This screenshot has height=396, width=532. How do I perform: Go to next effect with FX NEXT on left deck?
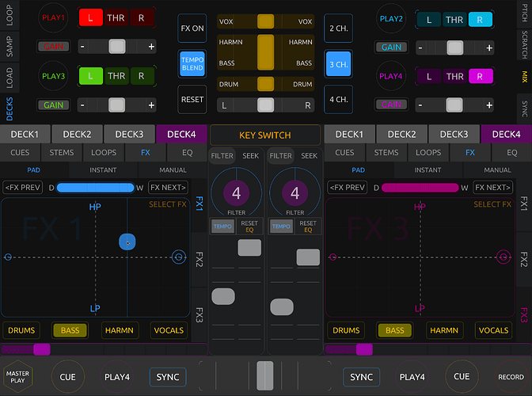(169, 188)
